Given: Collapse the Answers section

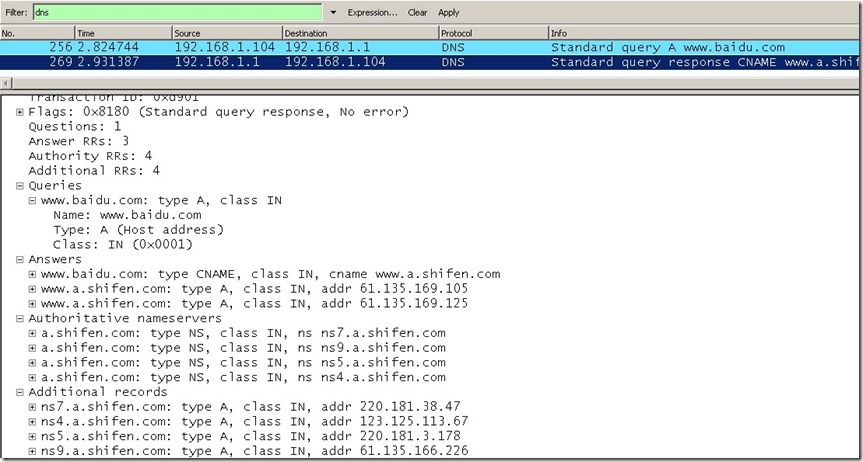Looking at the screenshot, I should pos(20,260).
